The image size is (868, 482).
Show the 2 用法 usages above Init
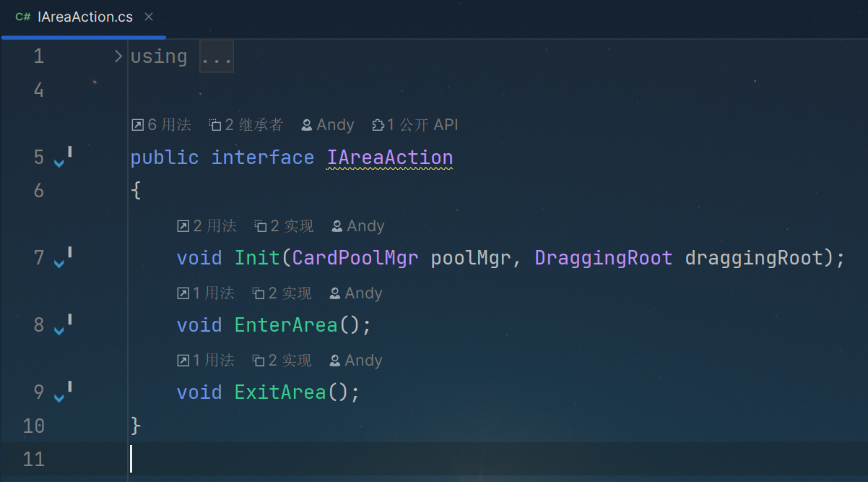[207, 226]
